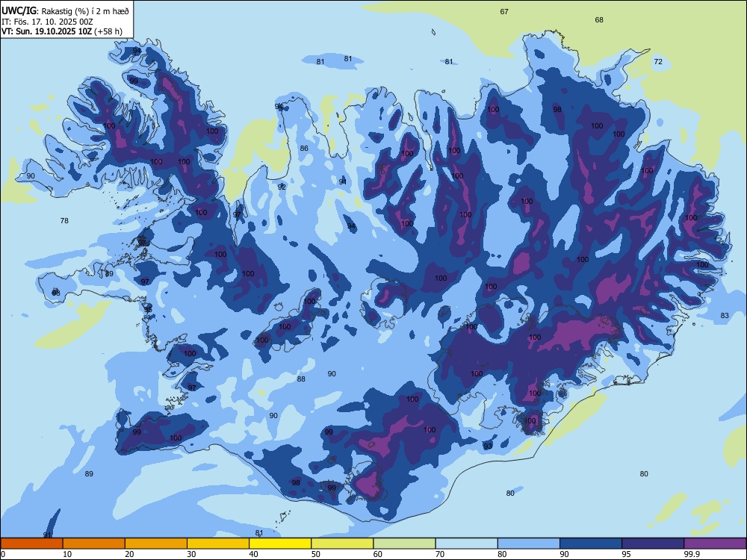747x560 pixels.
Task: Click the 'IT: Fös. 17. 10. 2025 00Z' line
Action: click(x=47, y=22)
